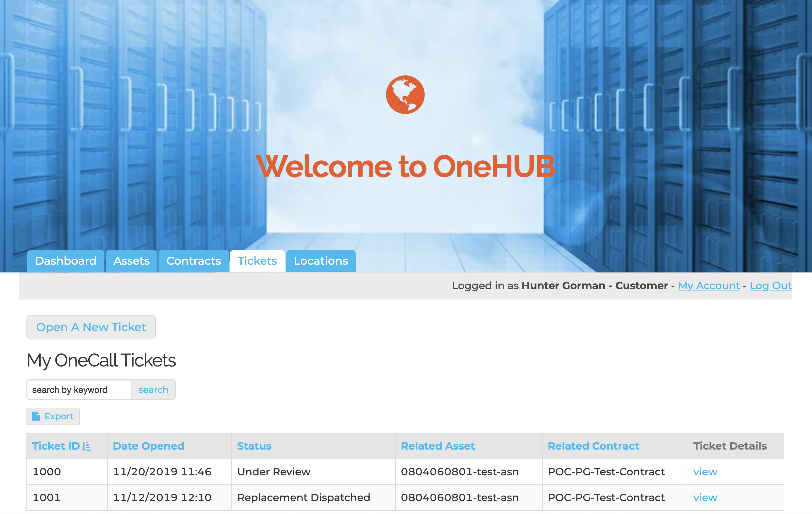This screenshot has height=514, width=812.
Task: Click the sort icon next to Ticket ID
Action: coord(86,446)
